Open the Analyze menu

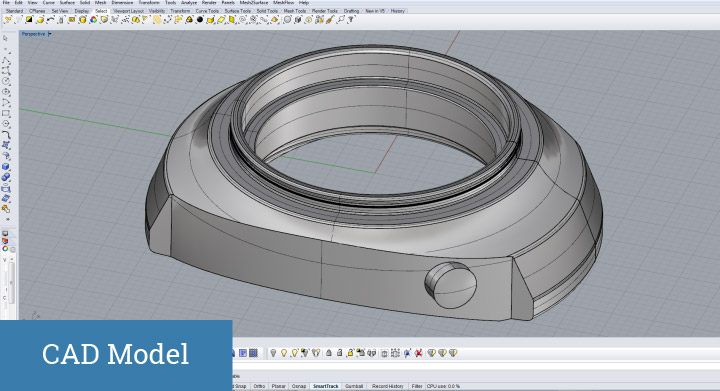(x=189, y=2)
